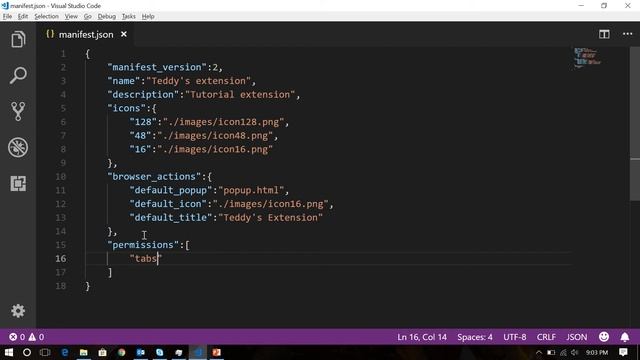Click the Visual Studio Code taskbar icon
This screenshot has height=360, width=640.
[x=198, y=352]
